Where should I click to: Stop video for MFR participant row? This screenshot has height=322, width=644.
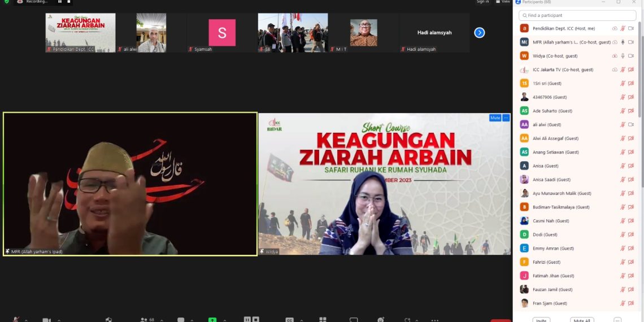click(x=631, y=42)
